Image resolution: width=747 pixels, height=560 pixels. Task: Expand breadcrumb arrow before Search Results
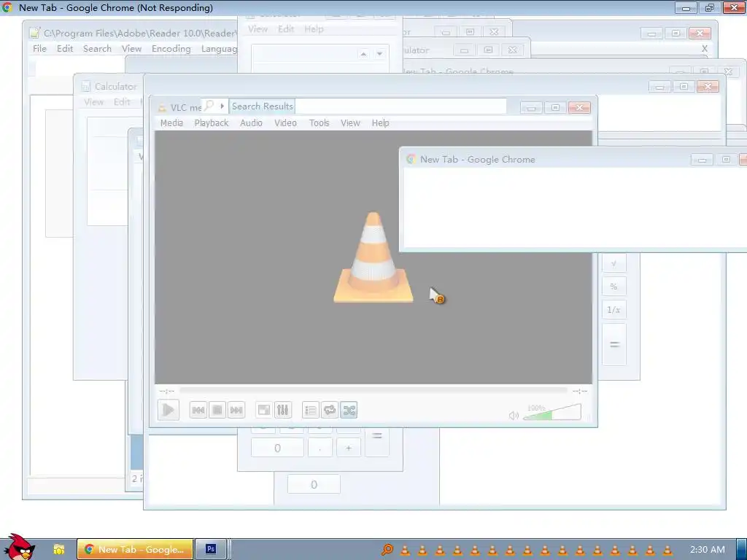click(x=222, y=106)
